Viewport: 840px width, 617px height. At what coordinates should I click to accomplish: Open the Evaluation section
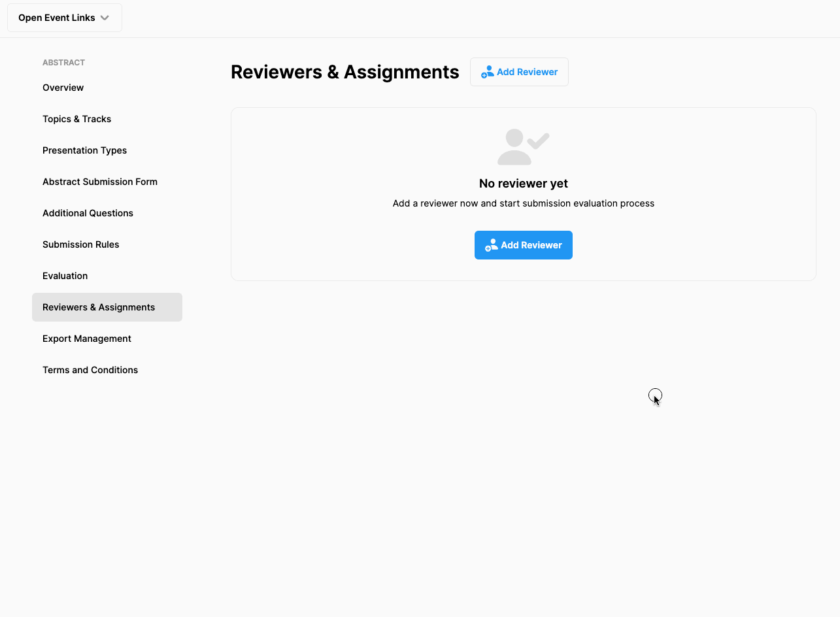tap(65, 276)
